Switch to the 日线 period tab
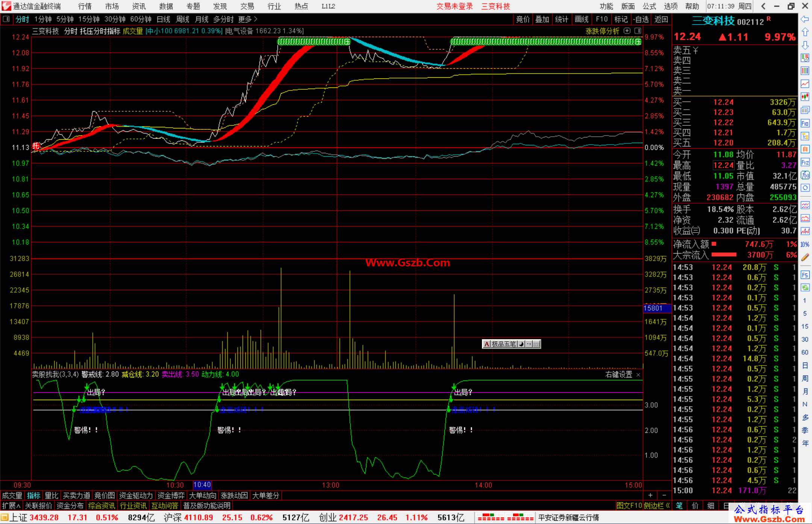 [164, 19]
